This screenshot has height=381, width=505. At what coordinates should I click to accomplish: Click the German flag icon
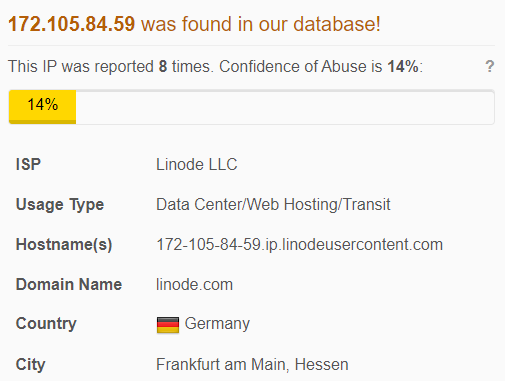[x=168, y=325]
